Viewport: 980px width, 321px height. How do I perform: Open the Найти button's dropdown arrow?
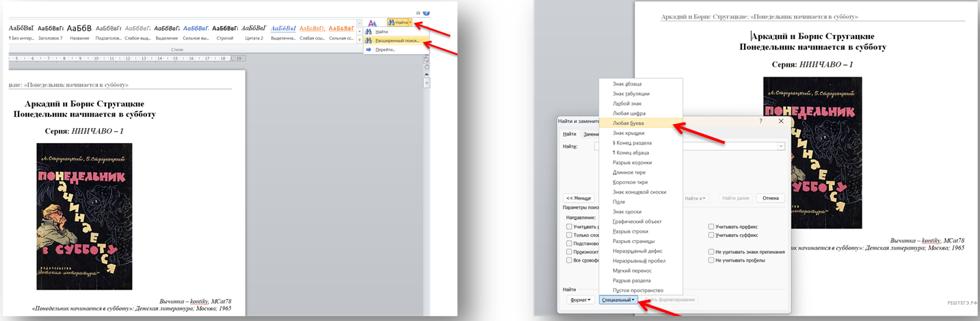[x=410, y=23]
